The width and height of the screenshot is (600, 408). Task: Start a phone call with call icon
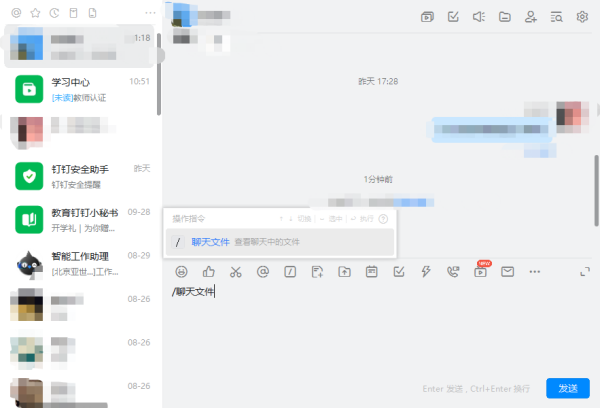[x=453, y=272]
